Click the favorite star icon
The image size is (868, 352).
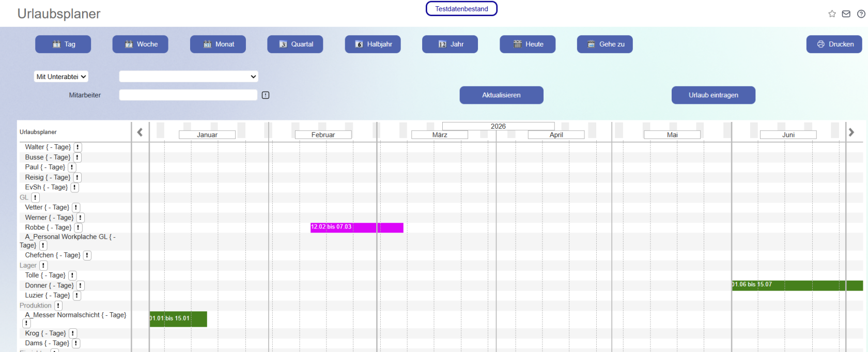(x=832, y=14)
